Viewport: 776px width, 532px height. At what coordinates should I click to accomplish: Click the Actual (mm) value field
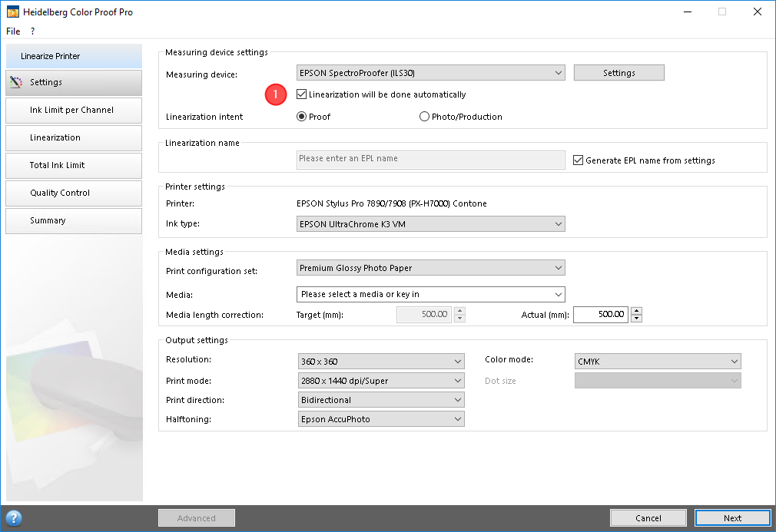pos(601,315)
